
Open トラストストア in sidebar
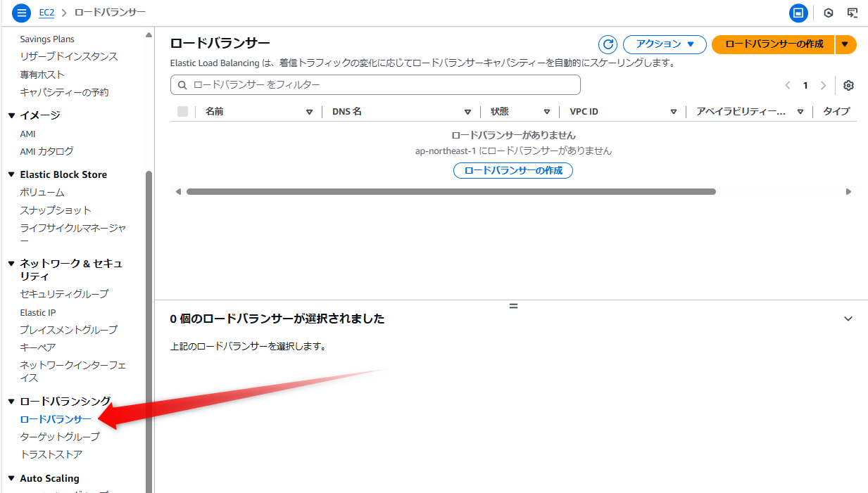click(51, 454)
